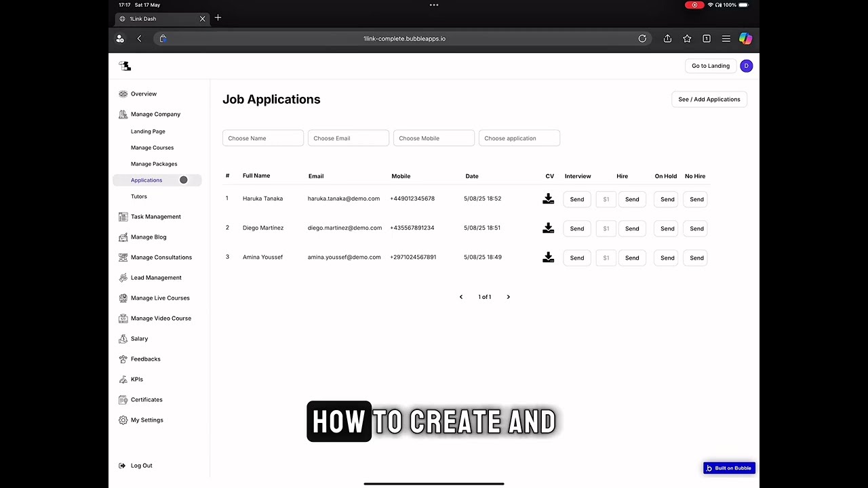Open Manage Courses in sidebar
Image resolution: width=868 pixels, height=488 pixels.
pyautogui.click(x=152, y=148)
